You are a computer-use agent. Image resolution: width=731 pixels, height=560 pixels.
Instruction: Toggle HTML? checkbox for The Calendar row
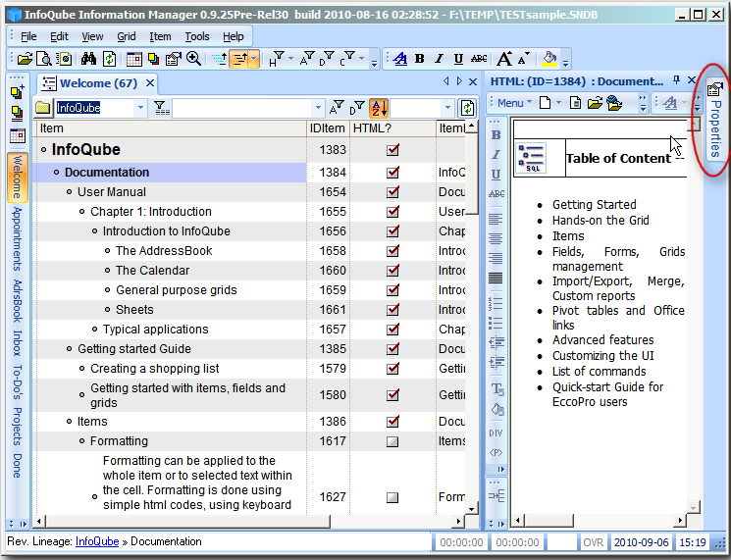[392, 271]
